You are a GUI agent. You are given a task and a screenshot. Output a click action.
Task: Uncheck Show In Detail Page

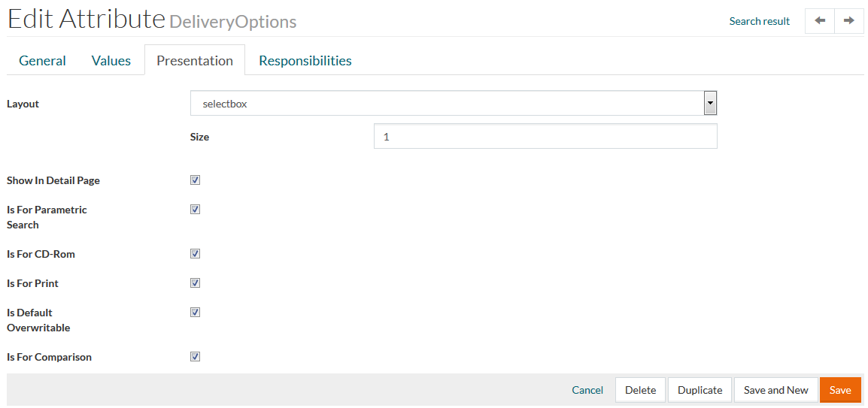click(x=196, y=180)
